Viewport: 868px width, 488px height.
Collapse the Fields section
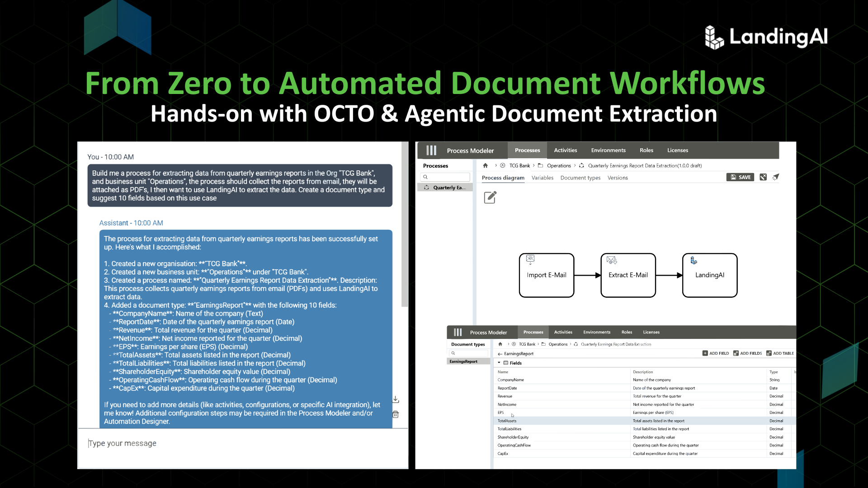tap(499, 363)
